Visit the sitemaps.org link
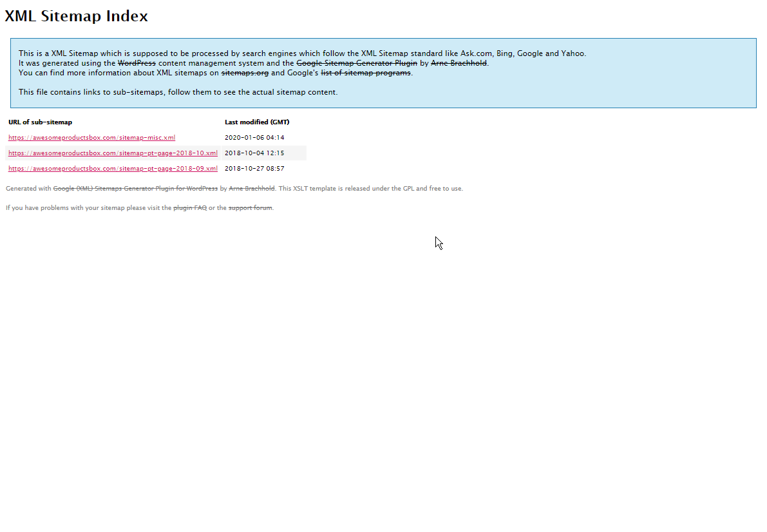 [245, 73]
